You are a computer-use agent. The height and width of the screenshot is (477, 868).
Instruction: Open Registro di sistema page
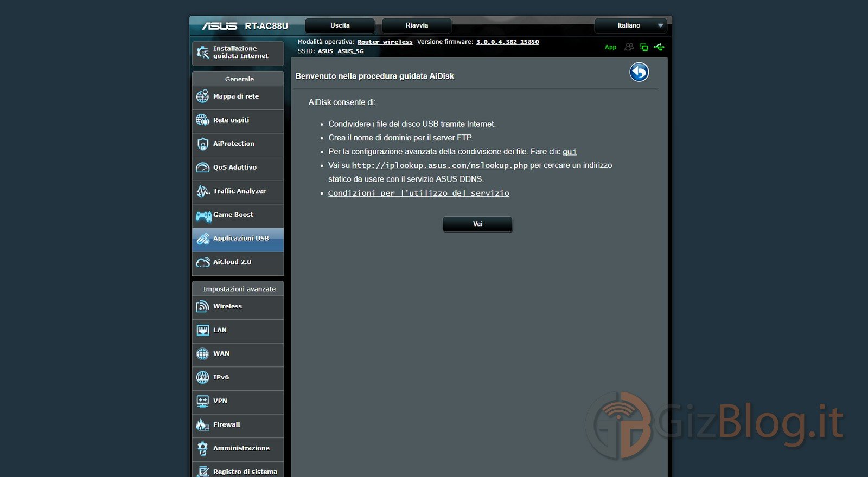(x=238, y=470)
